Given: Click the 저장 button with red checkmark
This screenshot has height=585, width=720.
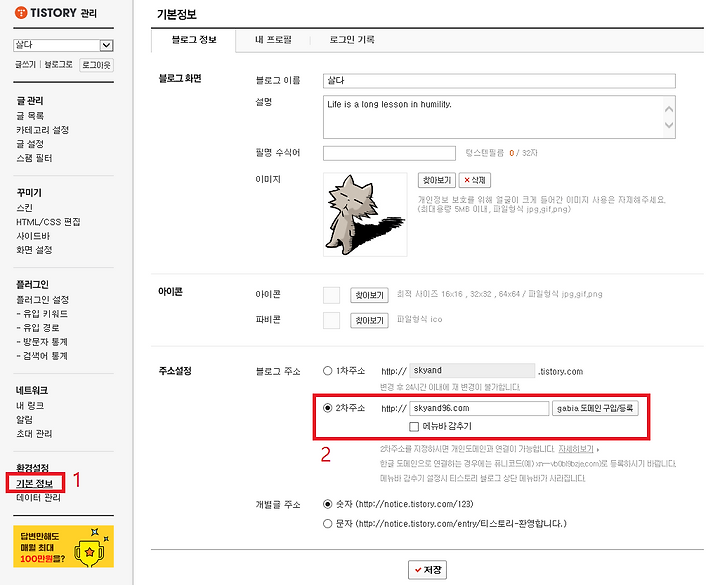Looking at the screenshot, I should pos(428,570).
